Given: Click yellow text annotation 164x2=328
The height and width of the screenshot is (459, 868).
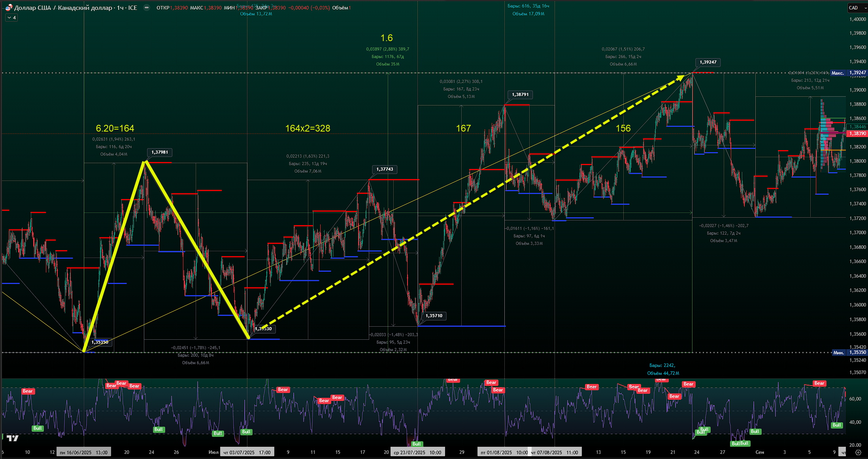Looking at the screenshot, I should click(308, 128).
